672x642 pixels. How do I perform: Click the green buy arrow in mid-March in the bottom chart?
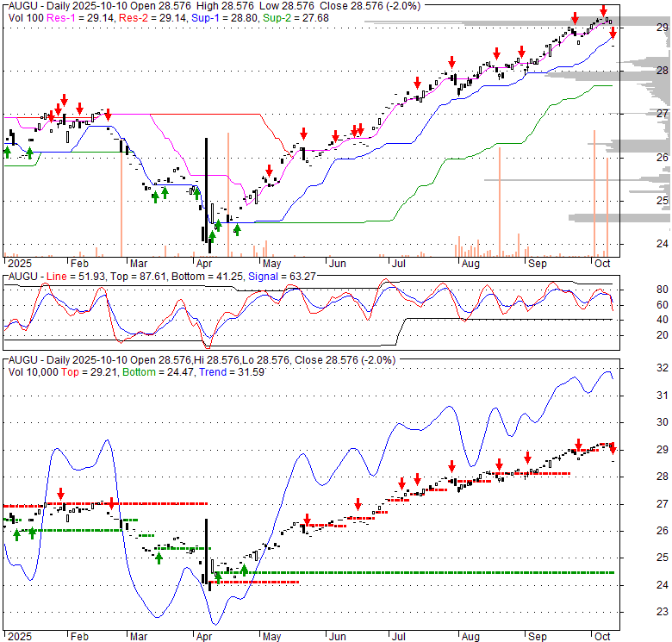(159, 558)
